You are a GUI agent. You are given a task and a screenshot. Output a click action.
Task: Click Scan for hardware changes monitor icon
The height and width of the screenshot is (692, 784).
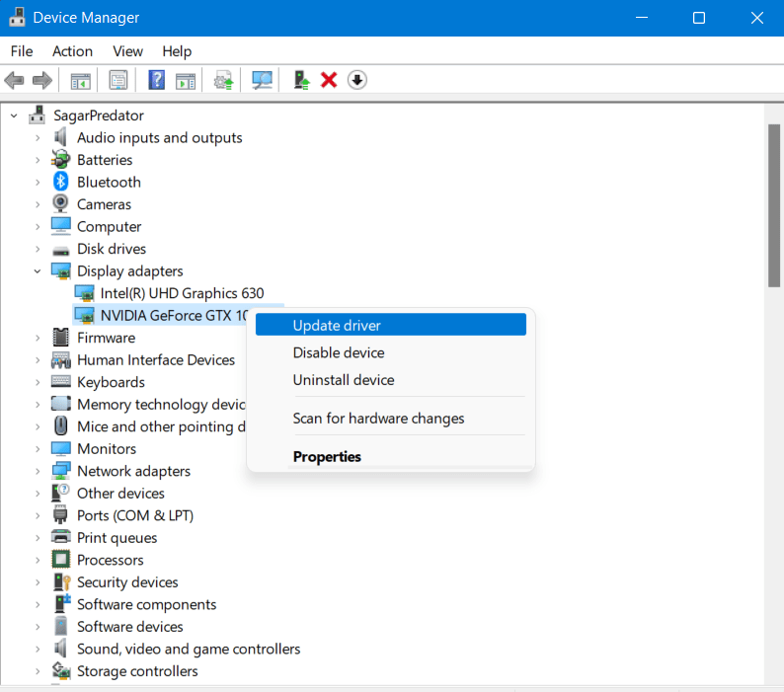pos(262,80)
